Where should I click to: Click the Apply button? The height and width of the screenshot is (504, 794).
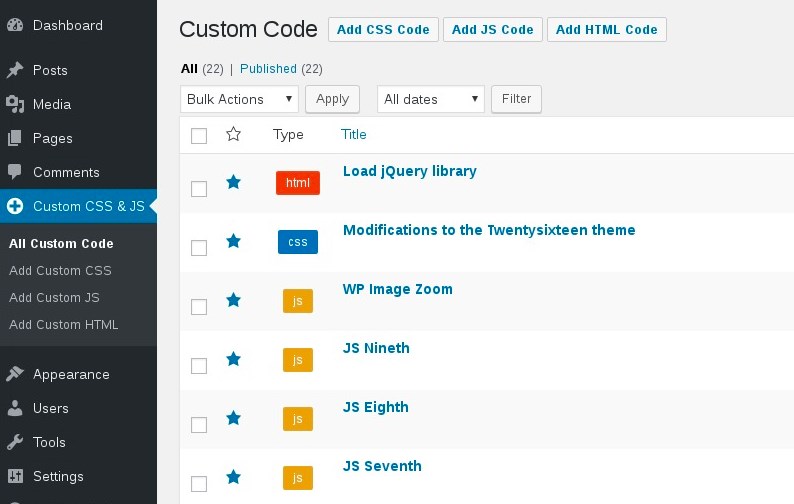[332, 99]
